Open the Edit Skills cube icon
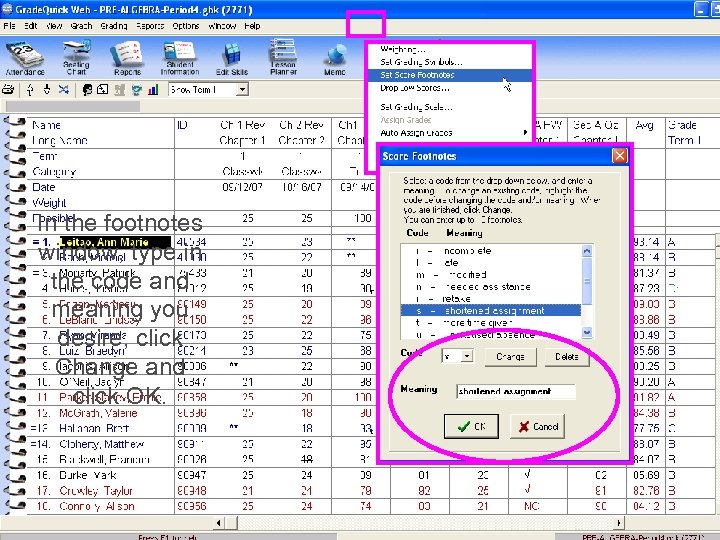720x540 pixels. (x=232, y=58)
